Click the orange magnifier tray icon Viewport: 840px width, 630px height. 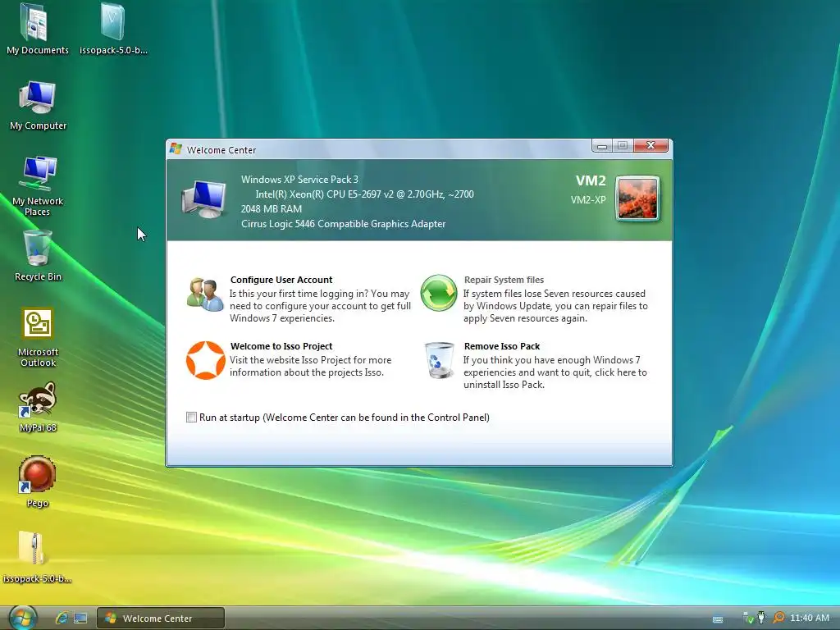pos(778,619)
